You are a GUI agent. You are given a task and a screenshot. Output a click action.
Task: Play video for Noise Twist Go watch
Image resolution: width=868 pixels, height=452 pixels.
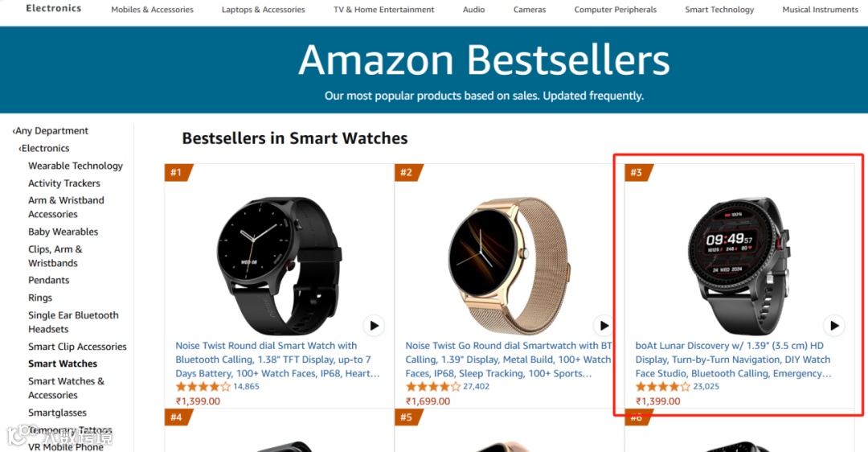(x=604, y=326)
